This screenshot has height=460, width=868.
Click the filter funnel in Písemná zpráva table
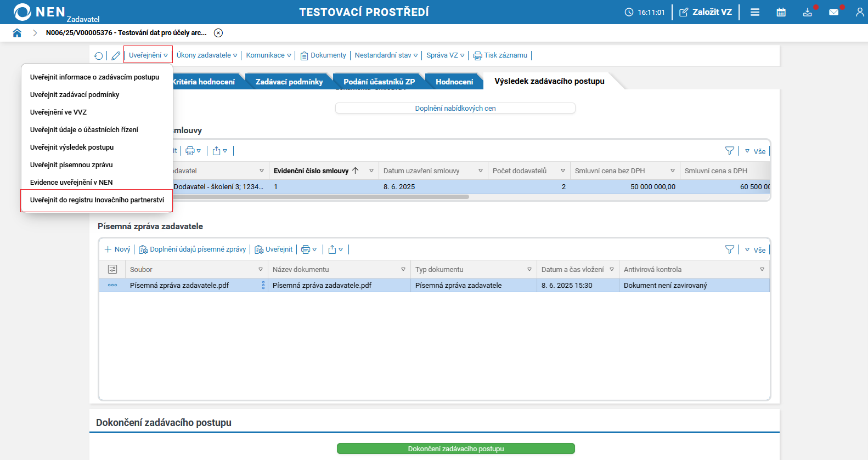(729, 249)
